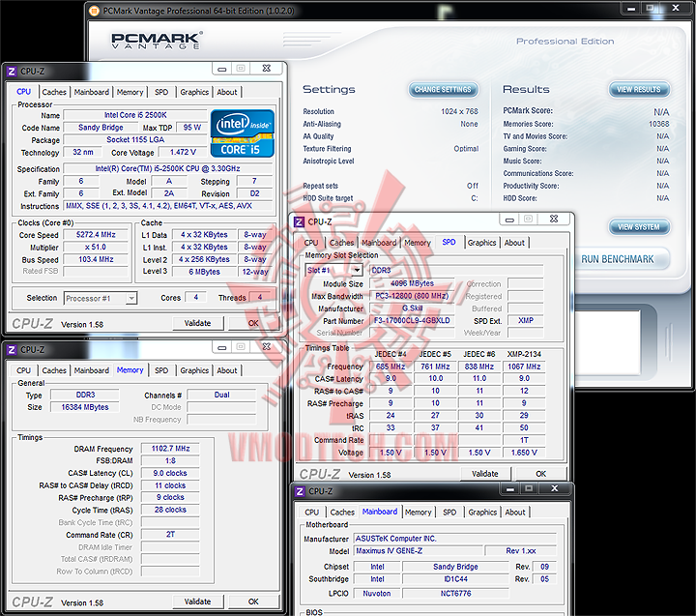The image size is (696, 616).
Task: Minimize the CPU-Z Mainboard window
Action: pyautogui.click(x=510, y=488)
